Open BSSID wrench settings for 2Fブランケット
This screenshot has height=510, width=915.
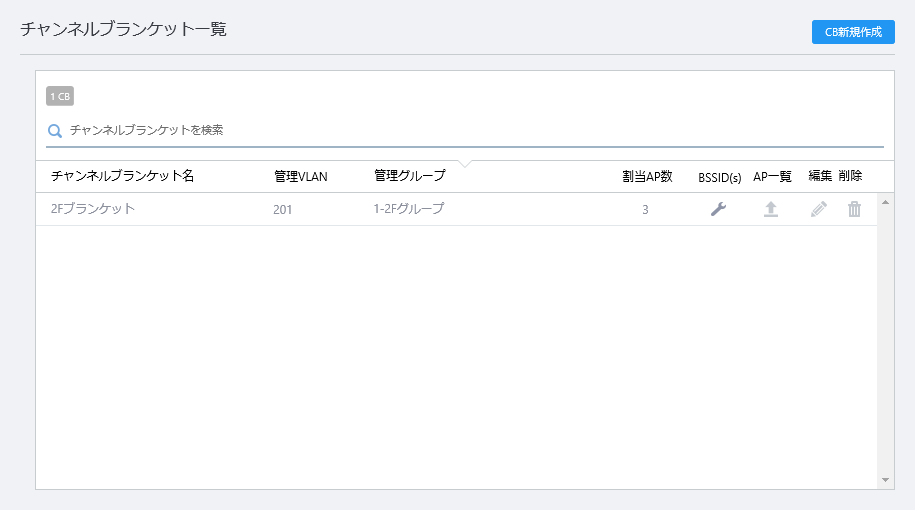[718, 209]
